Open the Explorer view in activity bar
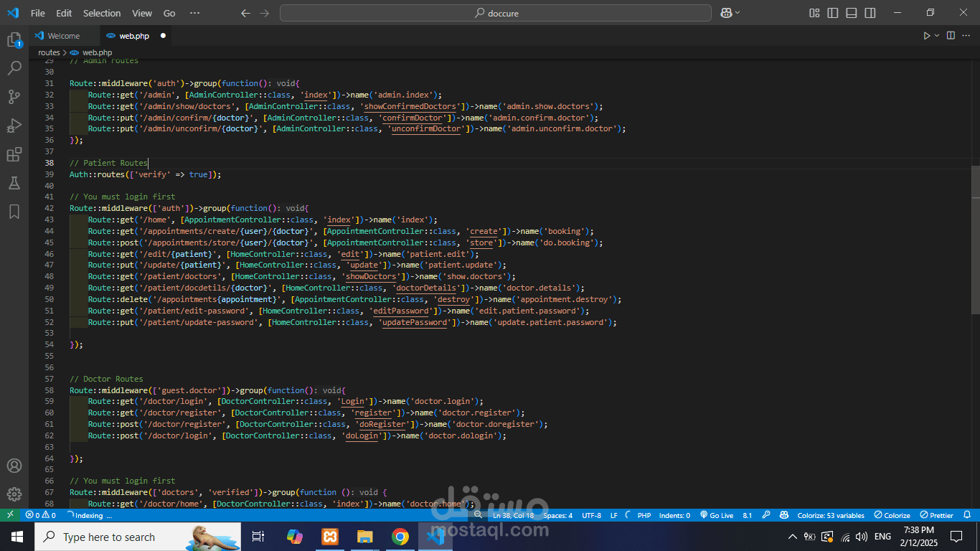980x551 pixels. click(14, 39)
